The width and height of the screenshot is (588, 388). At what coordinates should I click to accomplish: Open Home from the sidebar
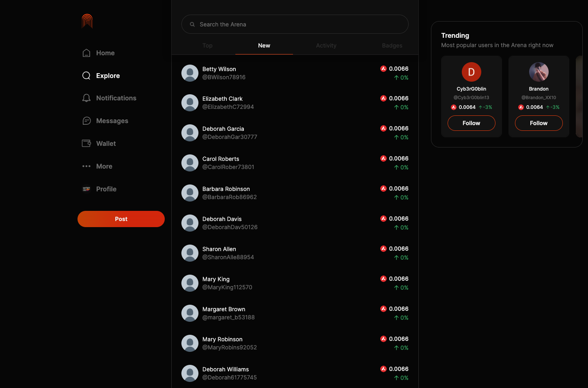[x=105, y=53]
